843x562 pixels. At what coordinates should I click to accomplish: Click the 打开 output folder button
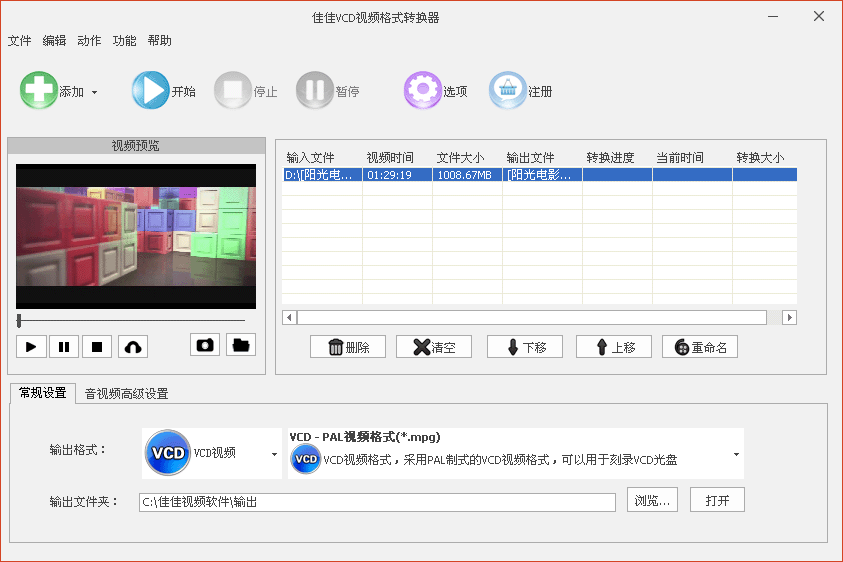click(717, 500)
